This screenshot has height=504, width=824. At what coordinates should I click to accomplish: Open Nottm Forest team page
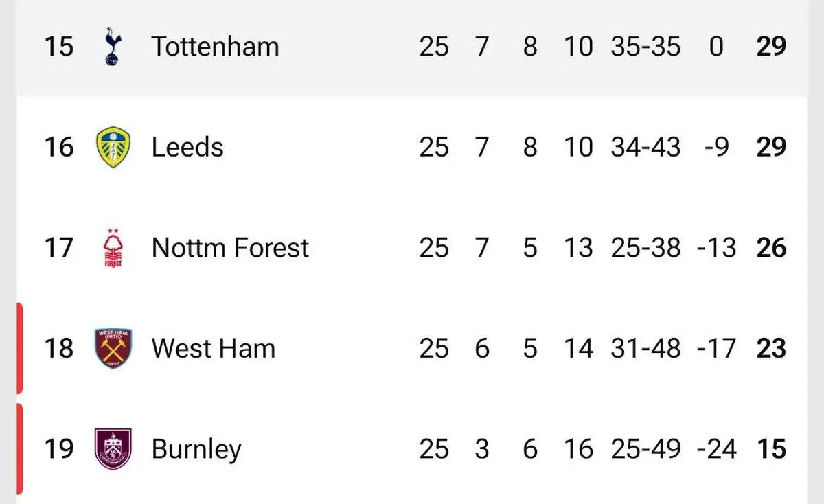(x=230, y=248)
